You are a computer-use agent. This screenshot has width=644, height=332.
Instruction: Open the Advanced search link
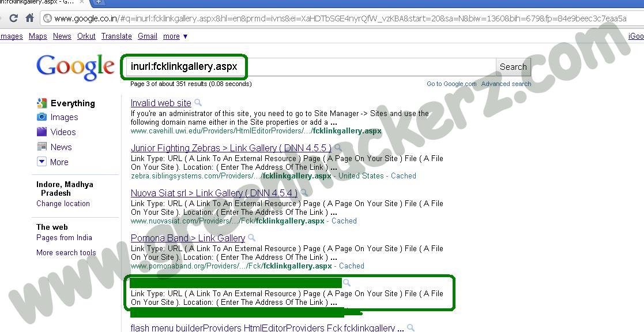(x=506, y=84)
